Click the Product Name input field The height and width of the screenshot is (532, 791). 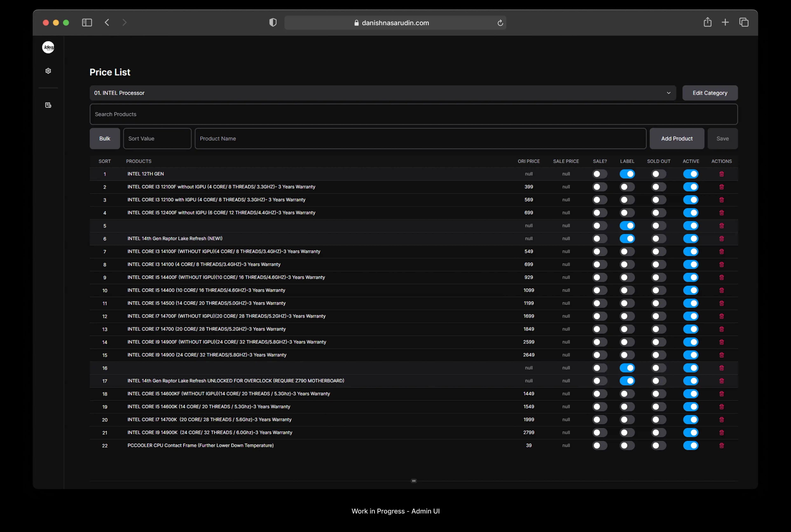click(x=420, y=138)
